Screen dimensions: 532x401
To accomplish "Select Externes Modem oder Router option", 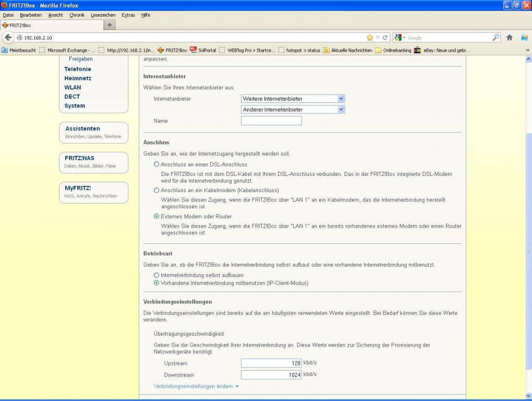I will (x=156, y=216).
